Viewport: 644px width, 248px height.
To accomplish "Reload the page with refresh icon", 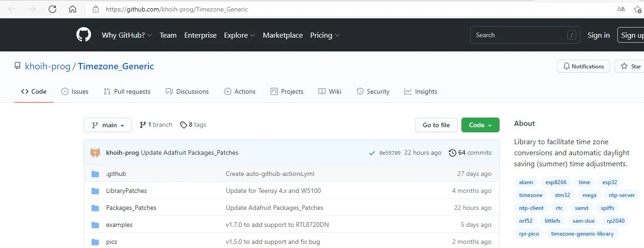I will (52, 9).
